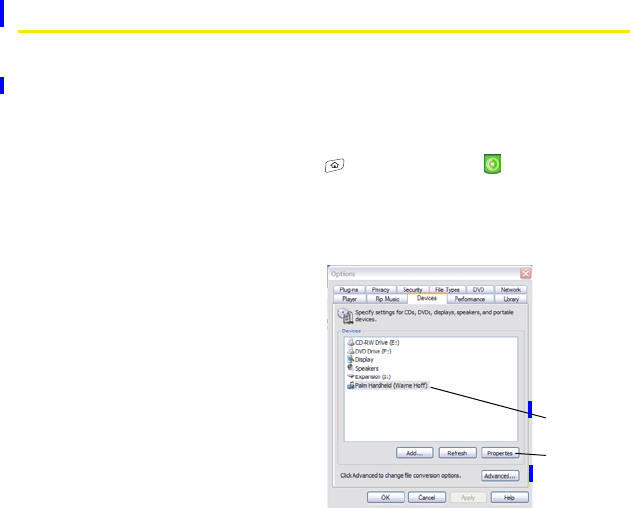Image resolution: width=630 pixels, height=508 pixels.
Task: Select "Display" in the device list
Action: click(x=364, y=360)
